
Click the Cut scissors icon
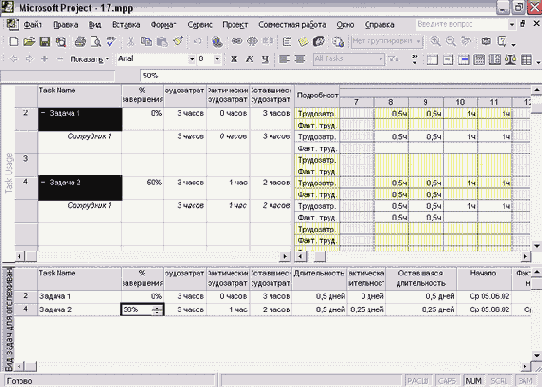coord(130,42)
